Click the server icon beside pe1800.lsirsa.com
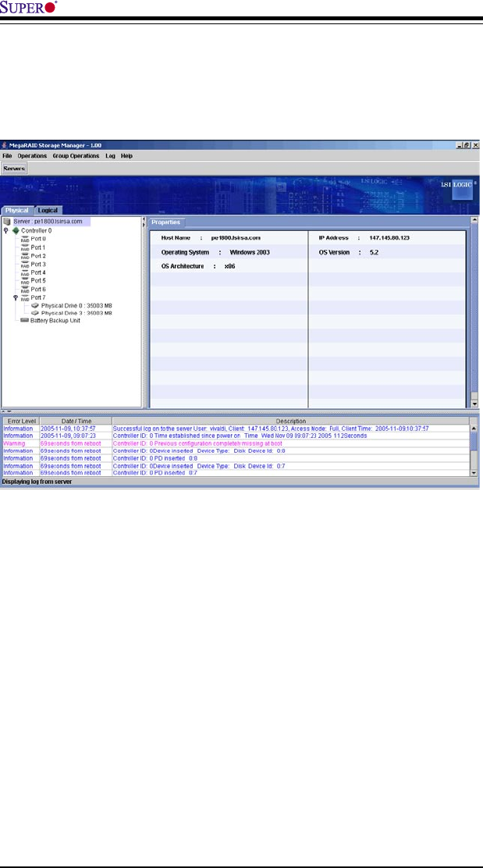 (x=7, y=222)
